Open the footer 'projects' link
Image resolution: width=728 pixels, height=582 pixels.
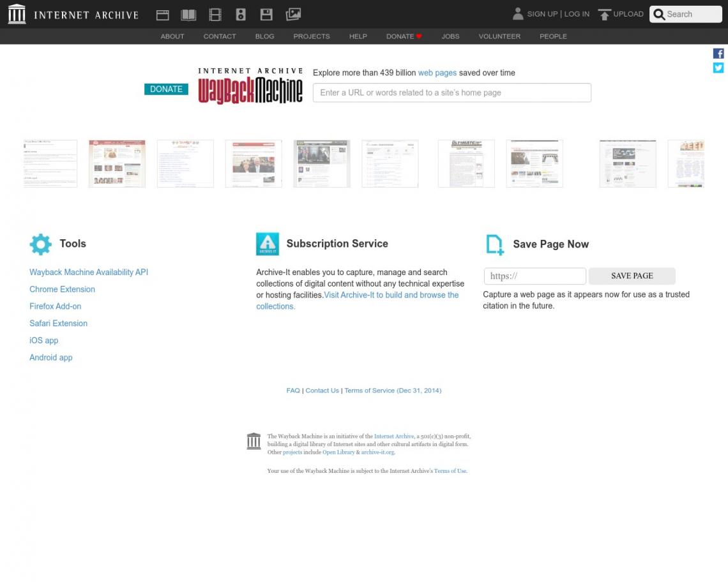292,452
